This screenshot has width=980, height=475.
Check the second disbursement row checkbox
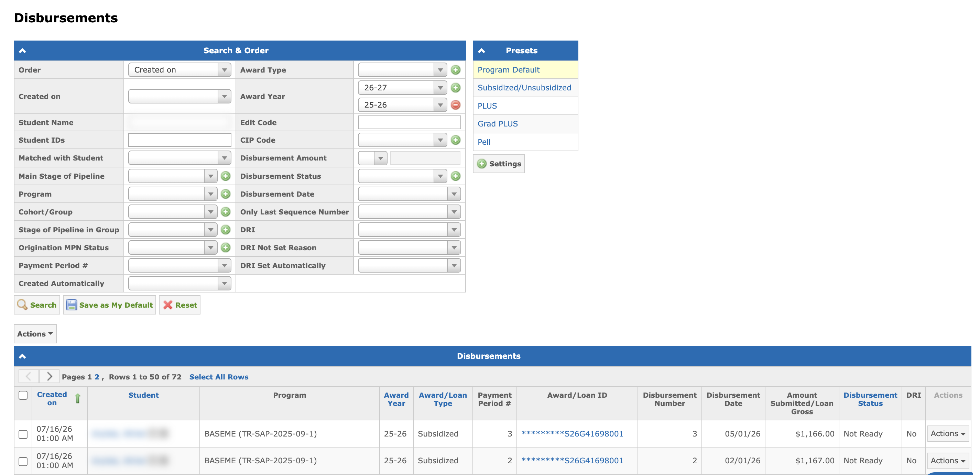23,461
